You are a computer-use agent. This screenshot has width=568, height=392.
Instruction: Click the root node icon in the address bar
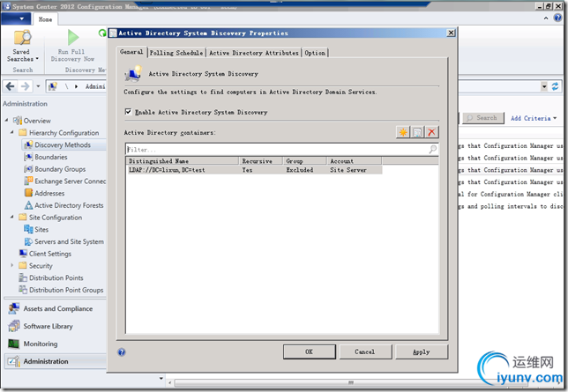(53, 86)
